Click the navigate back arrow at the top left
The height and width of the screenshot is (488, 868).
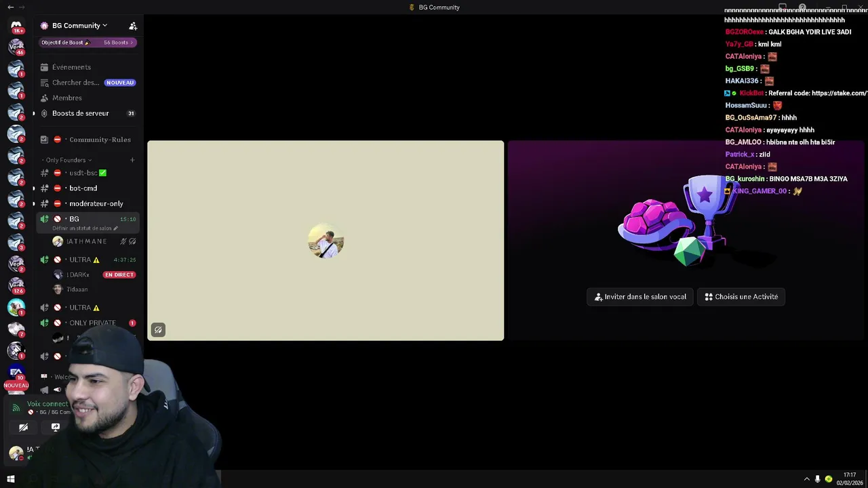(10, 7)
